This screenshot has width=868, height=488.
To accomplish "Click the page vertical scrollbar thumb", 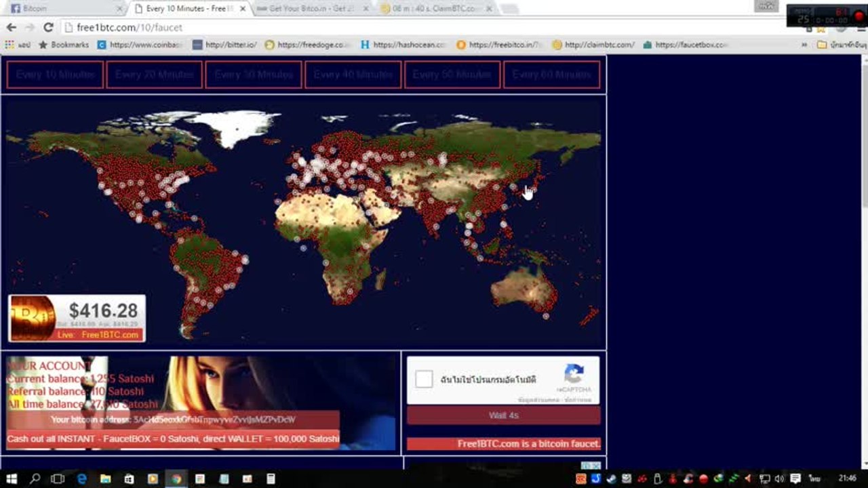I will pyautogui.click(x=864, y=136).
